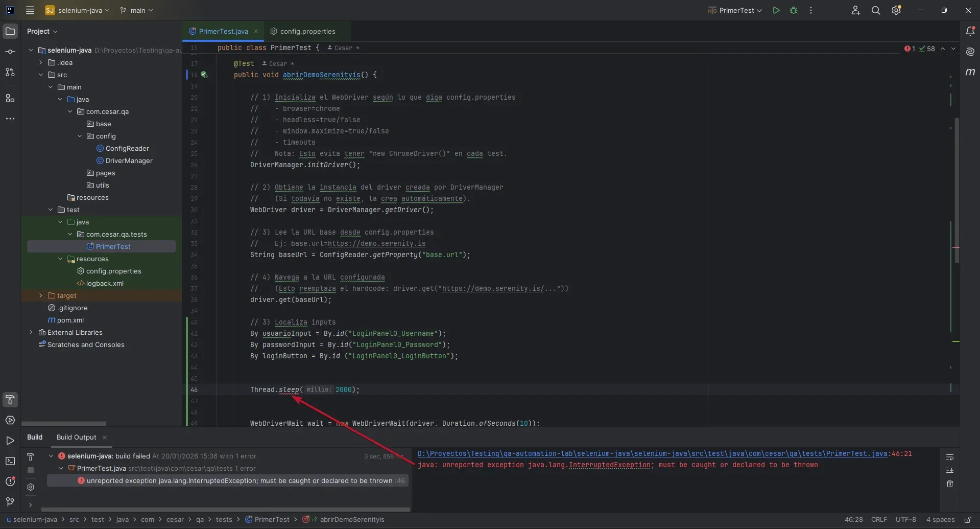Toggle the Project tool window folder icon
The width and height of the screenshot is (980, 529).
10,31
